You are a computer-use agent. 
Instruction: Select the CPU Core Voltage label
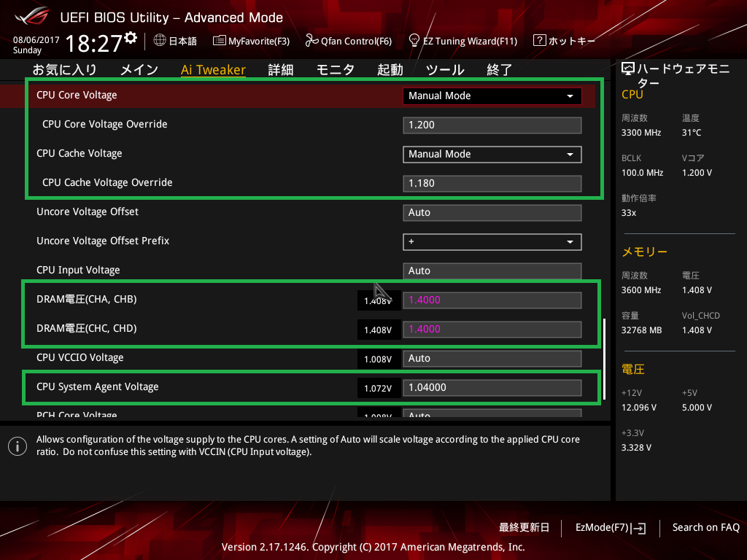point(77,96)
